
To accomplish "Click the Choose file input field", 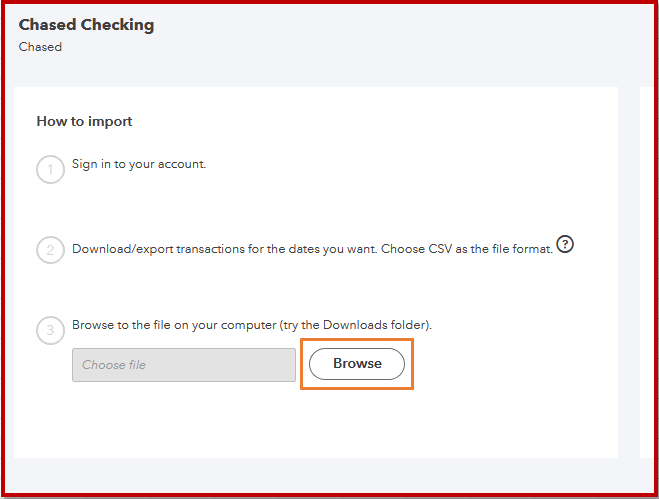I will pos(183,365).
